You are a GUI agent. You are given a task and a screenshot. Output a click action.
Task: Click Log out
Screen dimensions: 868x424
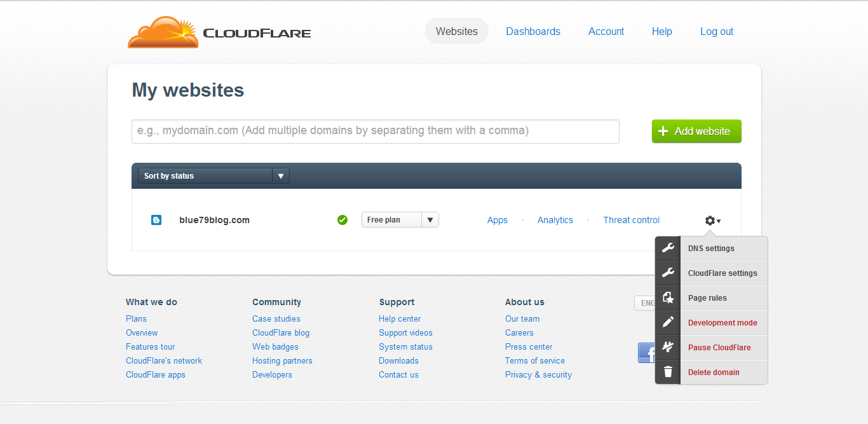(717, 31)
